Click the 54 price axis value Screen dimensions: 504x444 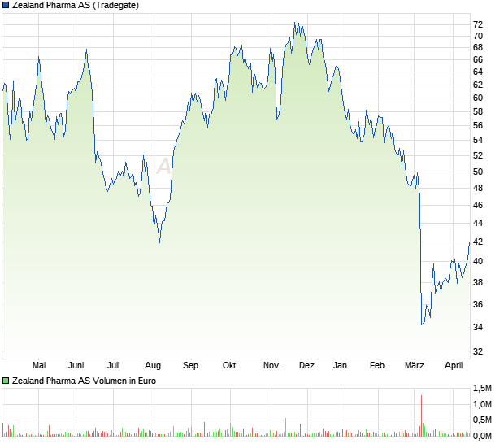tap(478, 140)
